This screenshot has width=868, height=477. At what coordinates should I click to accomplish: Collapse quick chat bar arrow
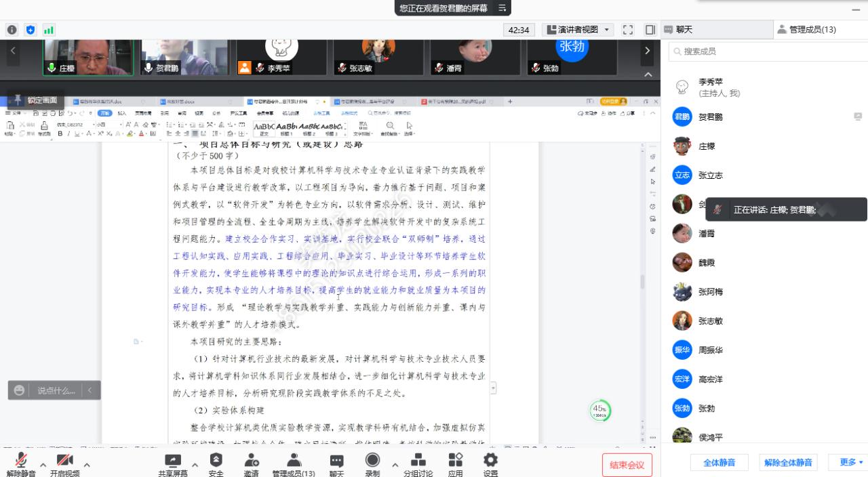(90, 390)
